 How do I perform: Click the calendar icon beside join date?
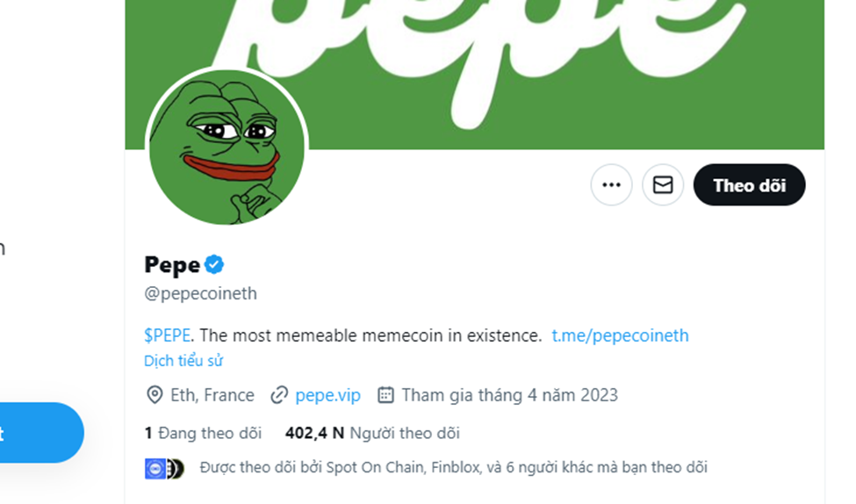[x=385, y=395]
